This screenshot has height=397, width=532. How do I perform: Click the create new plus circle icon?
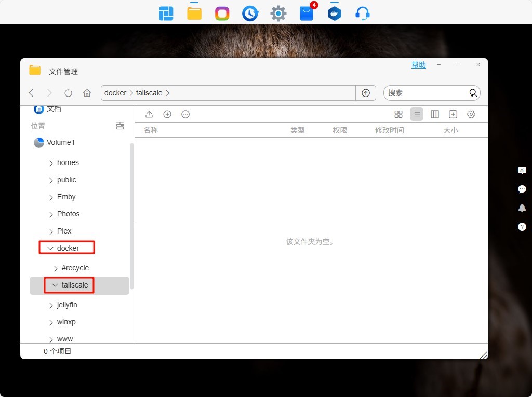pos(167,114)
